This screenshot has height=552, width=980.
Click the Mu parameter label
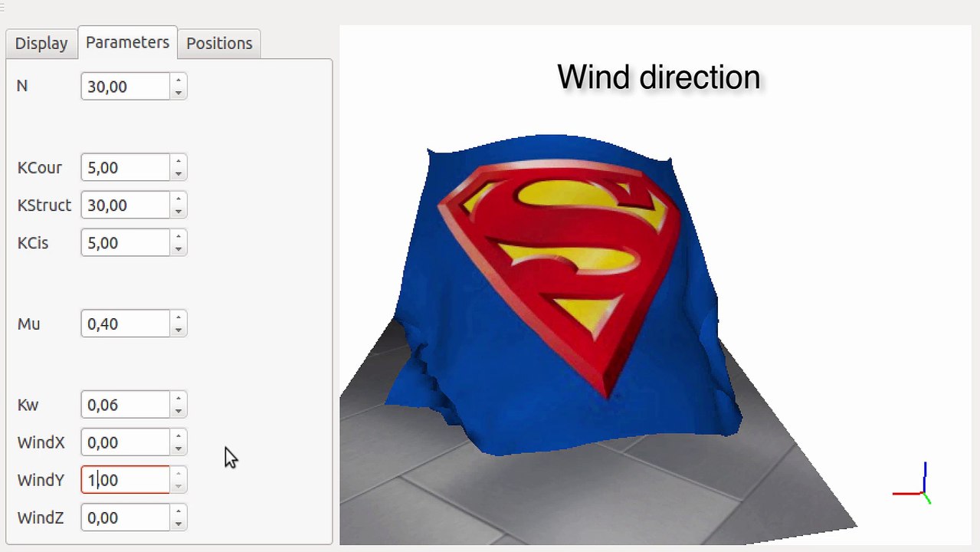tap(28, 324)
